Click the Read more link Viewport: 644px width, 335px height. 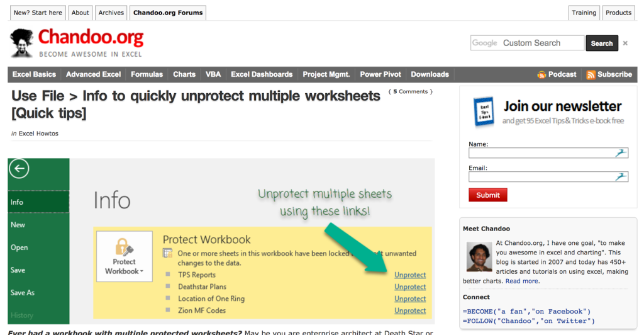[521, 281]
